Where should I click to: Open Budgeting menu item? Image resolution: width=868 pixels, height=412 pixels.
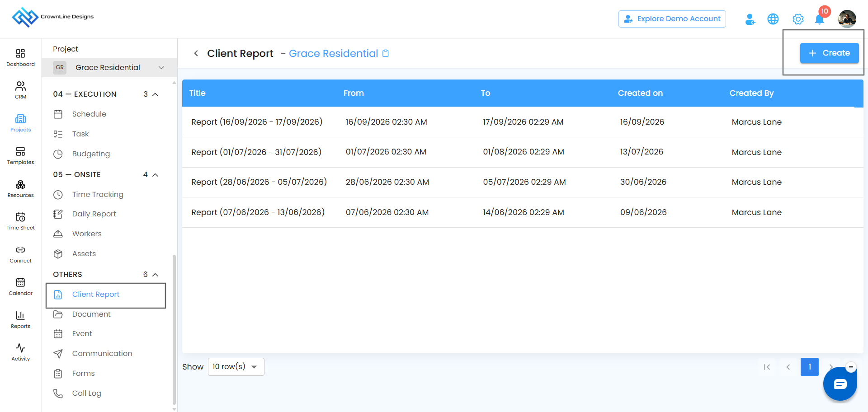coord(91,154)
